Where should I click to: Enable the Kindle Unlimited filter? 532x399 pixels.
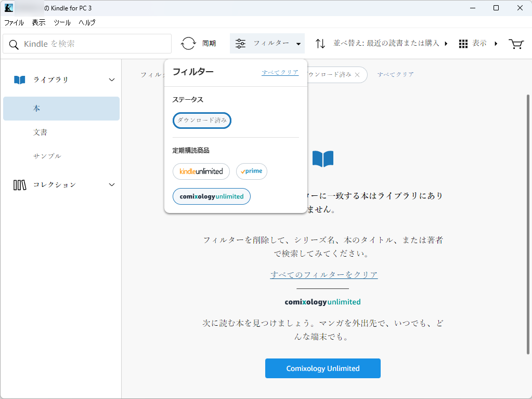(x=201, y=171)
